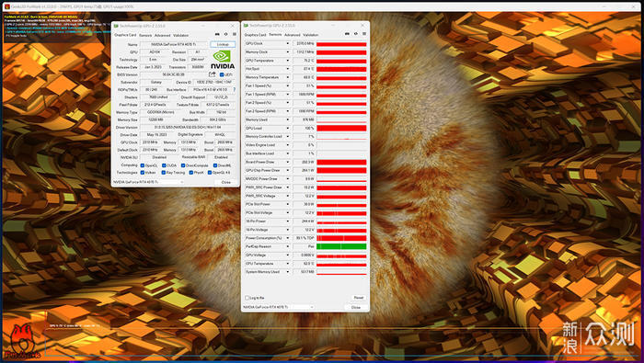Click the Bus Interface question mark icon
644x363 pixels.
[x=235, y=89]
